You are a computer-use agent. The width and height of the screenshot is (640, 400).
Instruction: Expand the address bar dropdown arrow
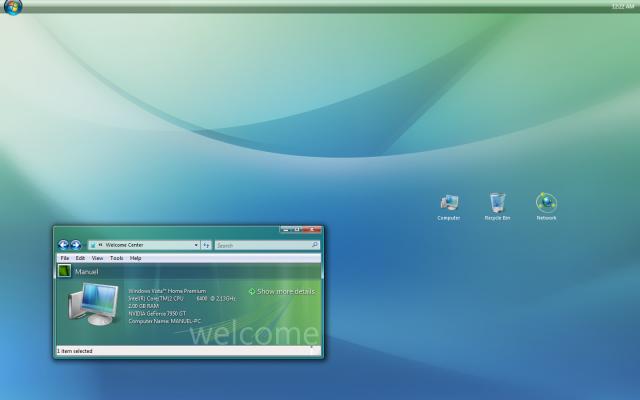coord(196,245)
